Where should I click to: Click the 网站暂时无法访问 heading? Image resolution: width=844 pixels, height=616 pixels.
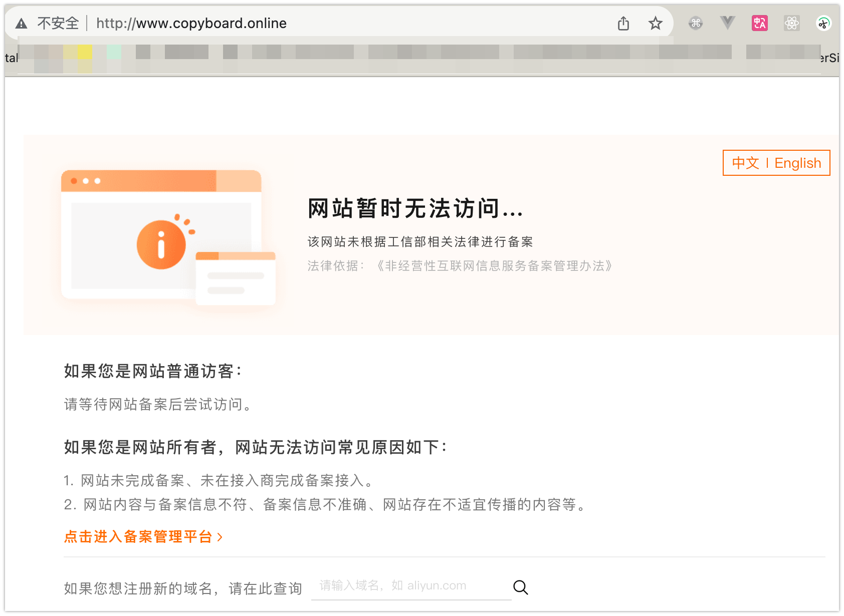click(x=415, y=208)
